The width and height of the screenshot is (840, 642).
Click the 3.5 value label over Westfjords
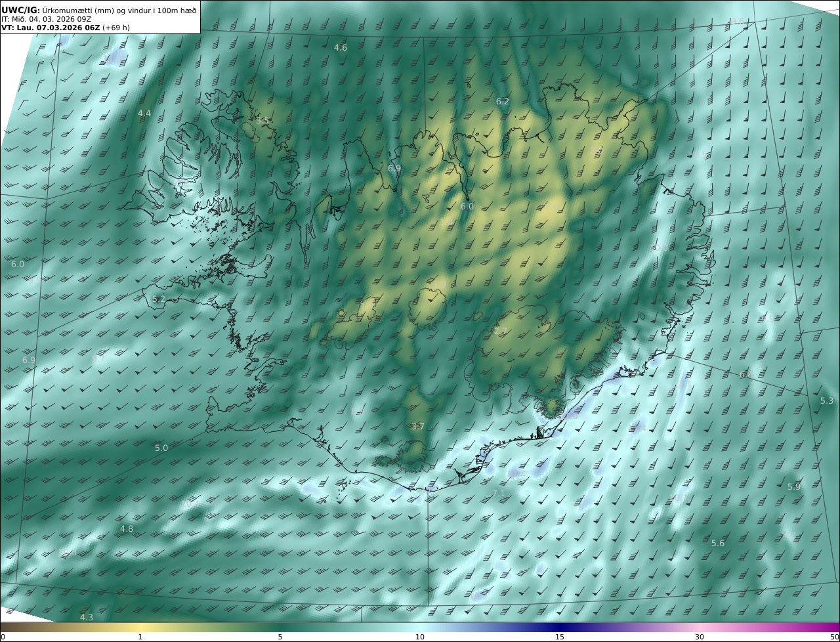262,121
